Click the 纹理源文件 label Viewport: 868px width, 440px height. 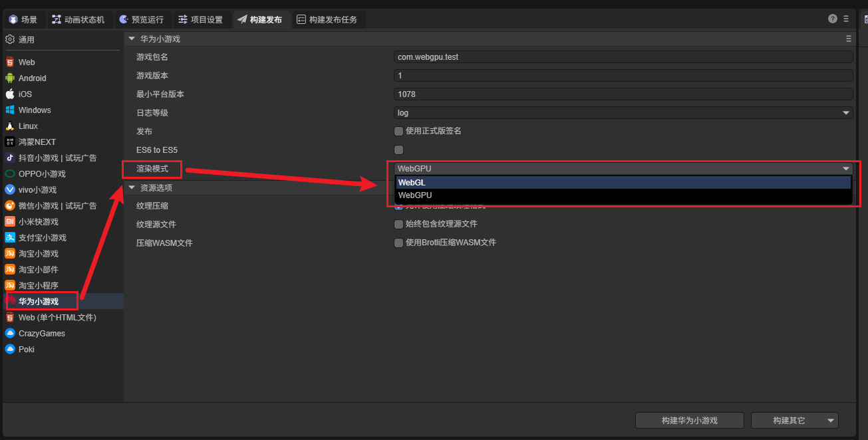pos(156,225)
